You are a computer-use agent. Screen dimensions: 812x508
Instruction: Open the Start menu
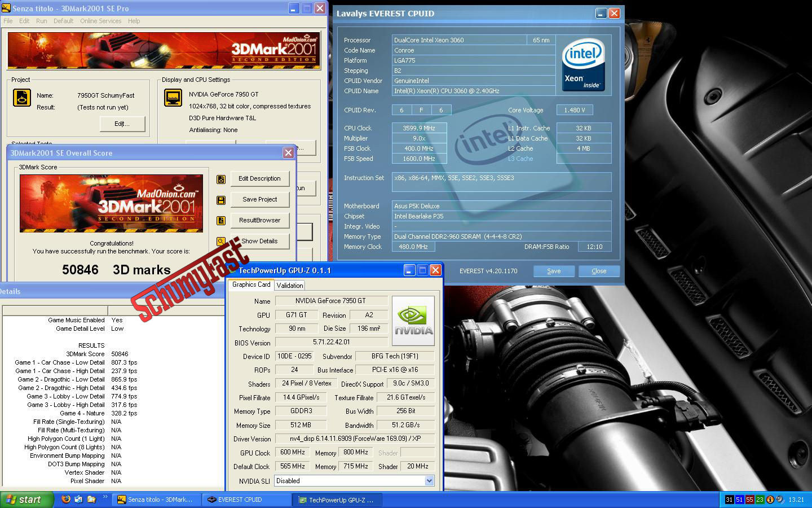tap(27, 500)
